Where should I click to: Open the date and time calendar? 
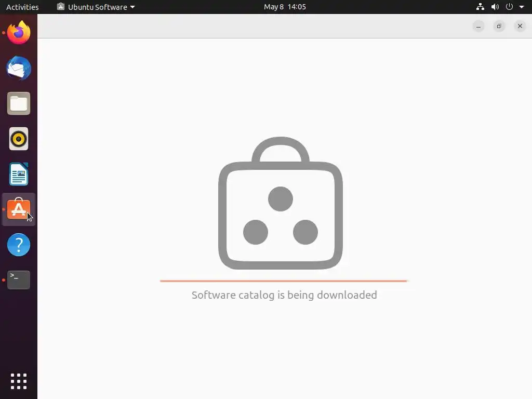285,7
